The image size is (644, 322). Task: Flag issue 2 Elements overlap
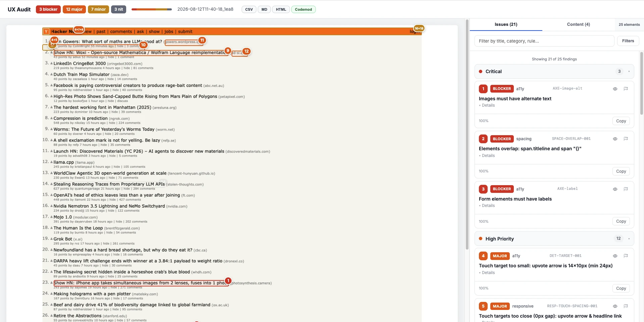[626, 139]
